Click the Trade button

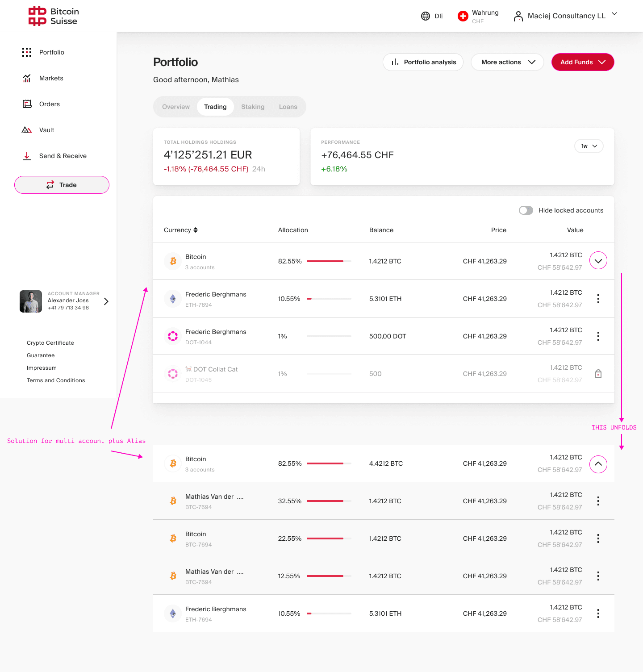pyautogui.click(x=62, y=185)
